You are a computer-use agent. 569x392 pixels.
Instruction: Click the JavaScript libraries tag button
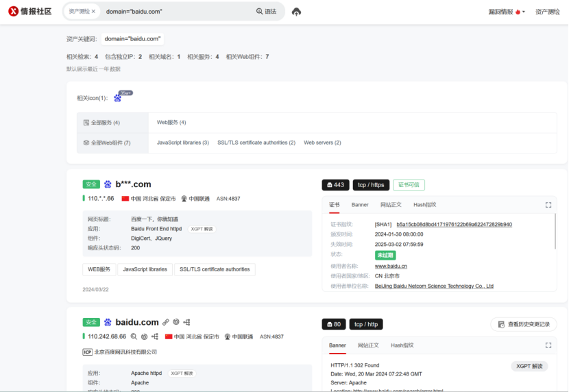145,269
